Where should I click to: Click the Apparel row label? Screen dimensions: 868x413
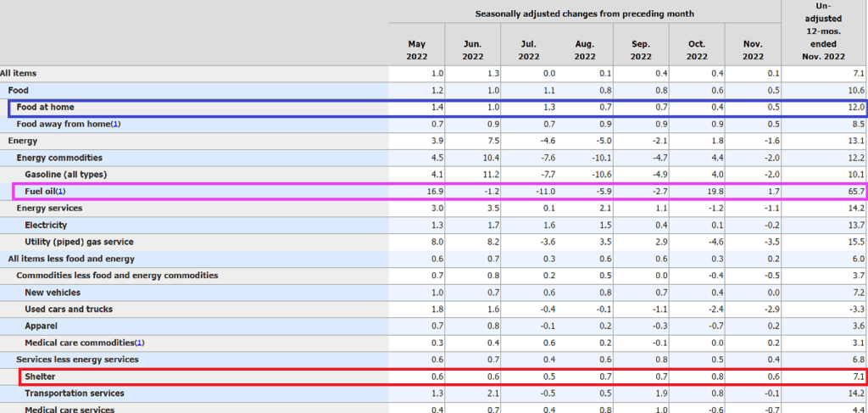[x=42, y=326]
